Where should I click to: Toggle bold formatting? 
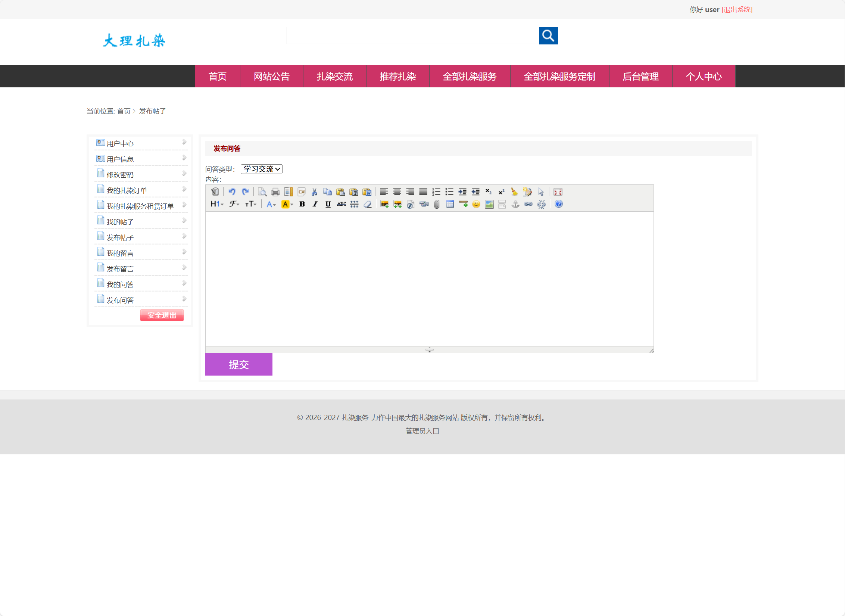(302, 204)
